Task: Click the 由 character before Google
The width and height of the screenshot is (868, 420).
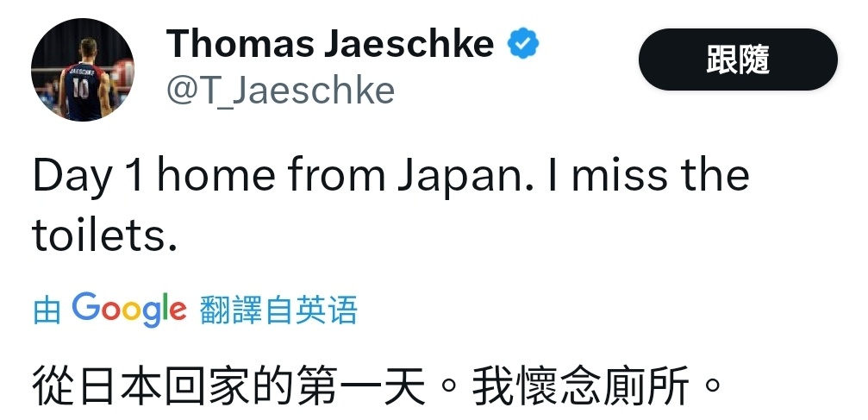Action: (47, 310)
